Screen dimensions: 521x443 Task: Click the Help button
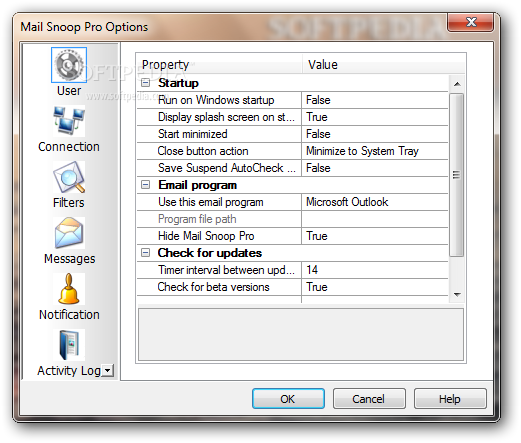tap(450, 398)
